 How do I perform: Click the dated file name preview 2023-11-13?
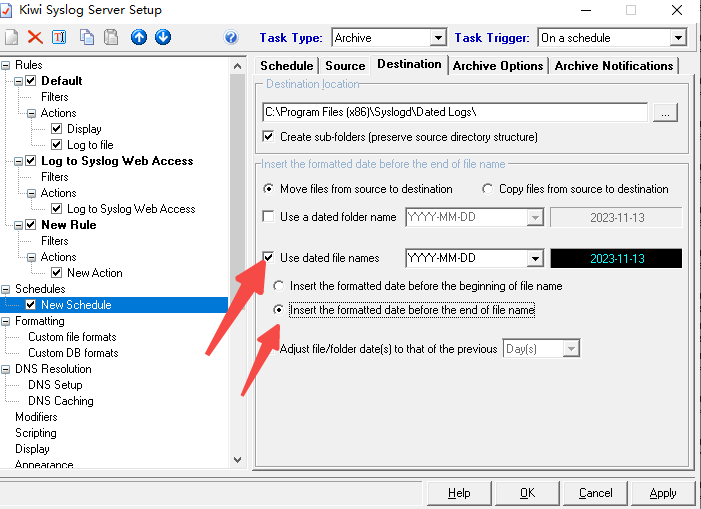pos(616,258)
